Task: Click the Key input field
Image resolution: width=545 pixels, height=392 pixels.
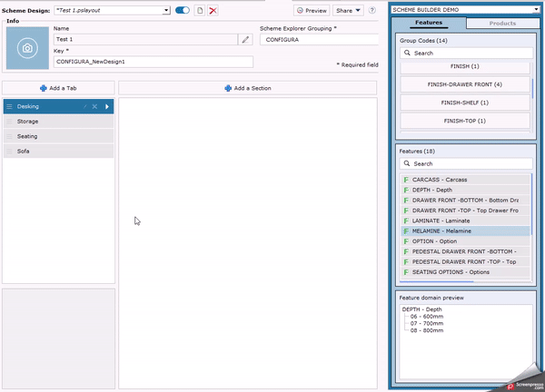Action: (154, 62)
